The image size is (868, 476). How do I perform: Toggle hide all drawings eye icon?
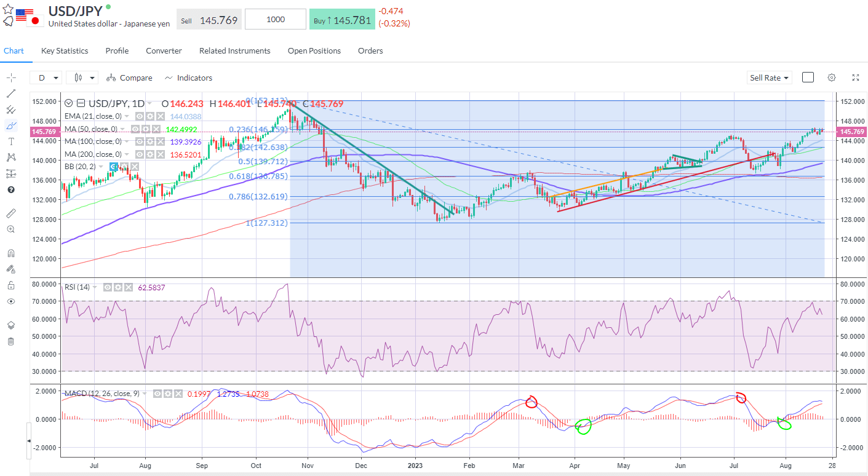coord(10,301)
